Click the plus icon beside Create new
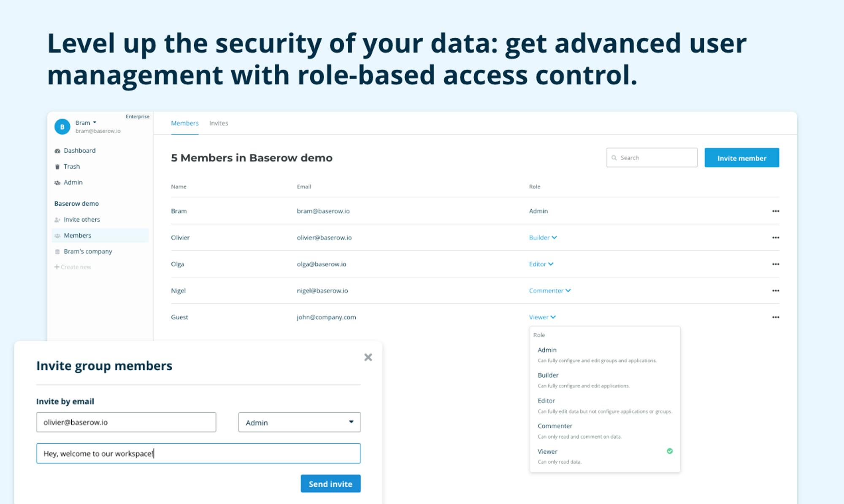The image size is (844, 504). click(57, 267)
